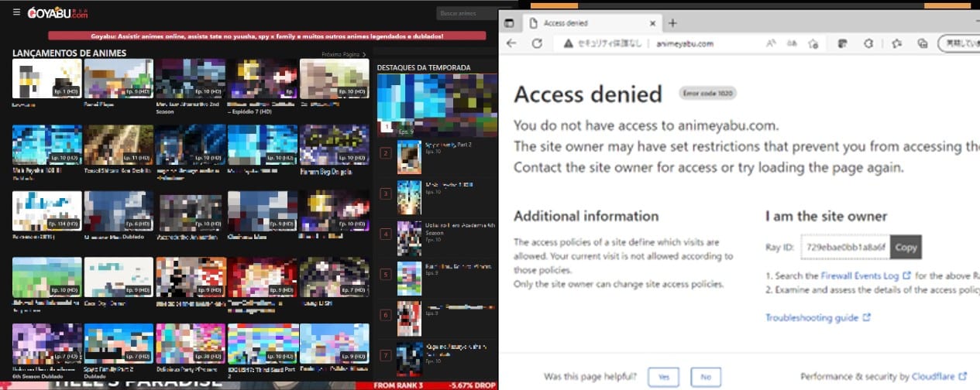Click the Read aloud icon in address bar
Image resolution: width=980 pixels, height=390 pixels.
772,44
